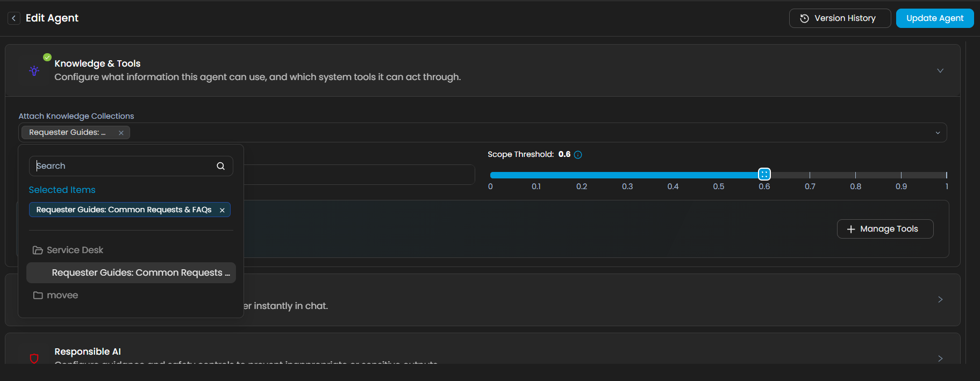
Task: Click the Responsible AI shield icon
Action: pyautogui.click(x=34, y=358)
